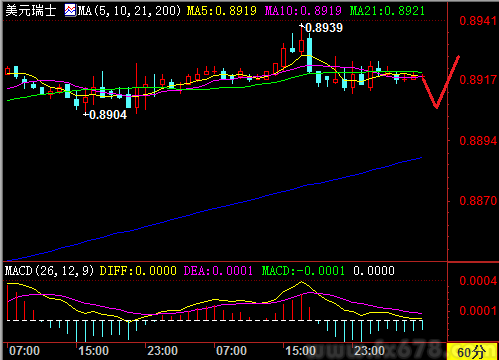Click the 0.0001 MACD axis value
Image resolution: width=499 pixels, height=360 pixels.
coord(478,311)
